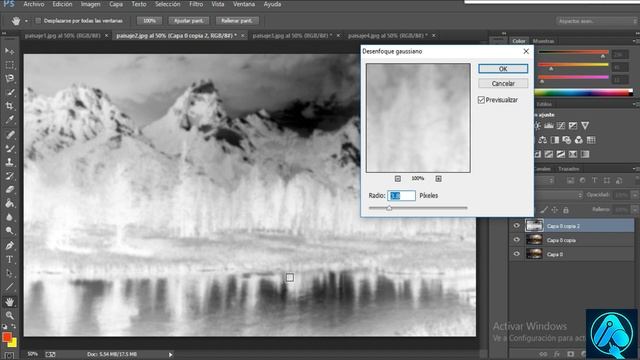
Task: Select the Dodge tool
Action: 9,231
